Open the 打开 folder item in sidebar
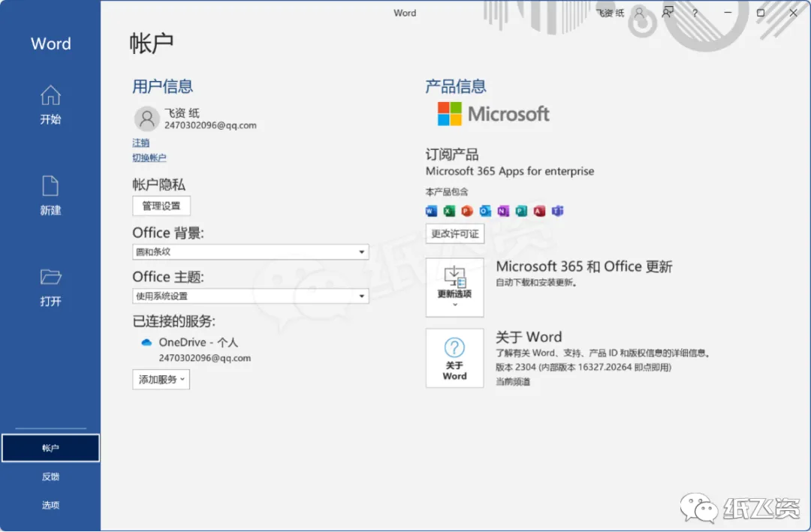 click(x=50, y=287)
